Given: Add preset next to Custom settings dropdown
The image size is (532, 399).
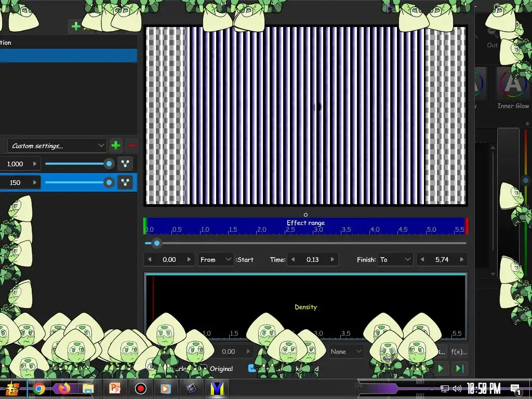Looking at the screenshot, I should 116,145.
